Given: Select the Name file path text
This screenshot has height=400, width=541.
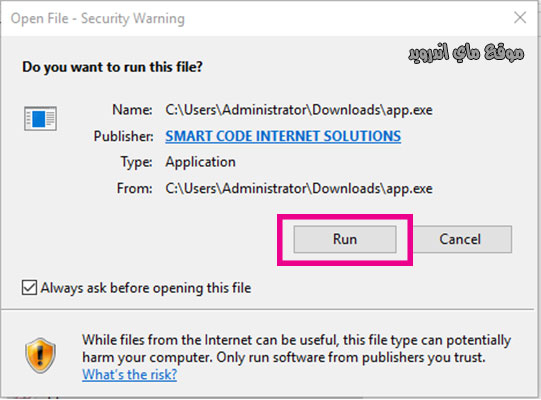Looking at the screenshot, I should pyautogui.click(x=299, y=110).
